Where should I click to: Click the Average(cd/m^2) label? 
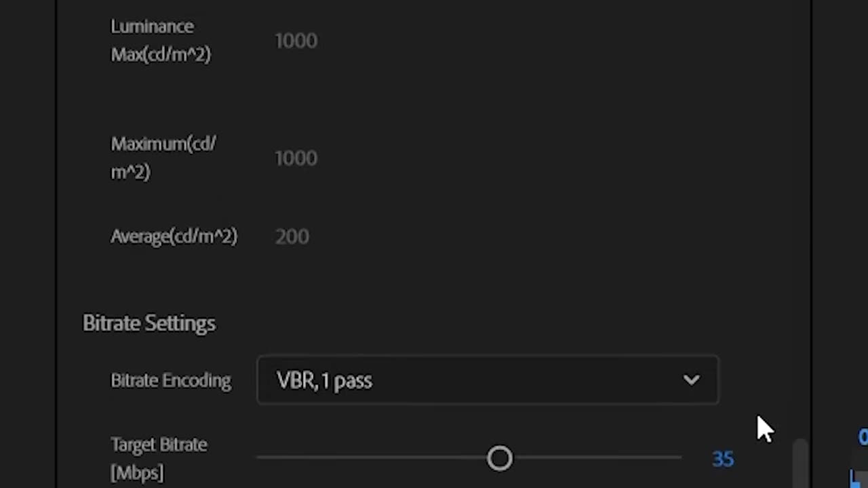pos(174,237)
